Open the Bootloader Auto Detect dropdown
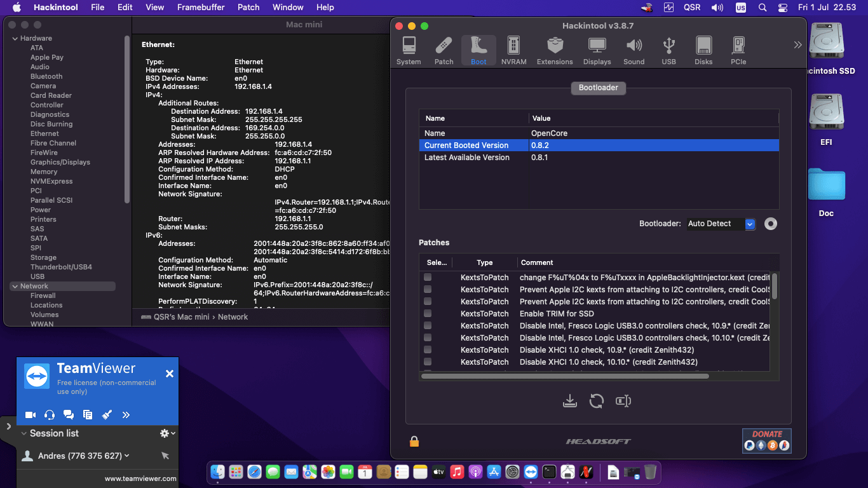 point(721,224)
